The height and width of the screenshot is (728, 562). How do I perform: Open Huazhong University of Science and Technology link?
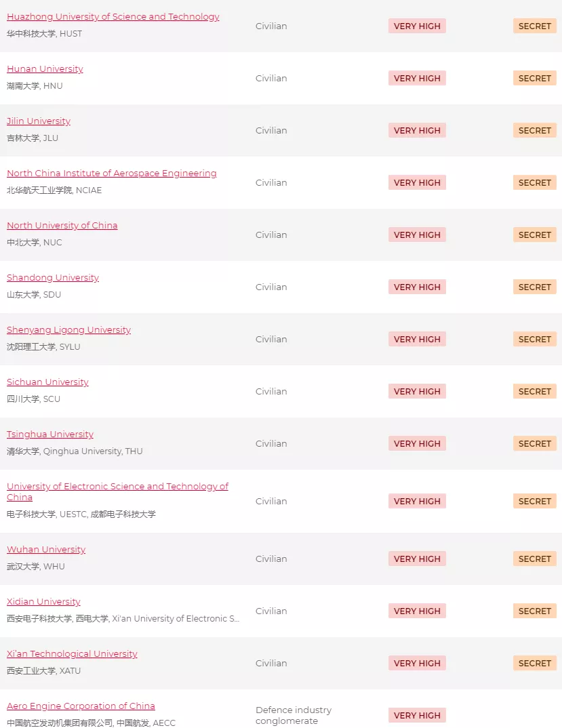click(113, 17)
